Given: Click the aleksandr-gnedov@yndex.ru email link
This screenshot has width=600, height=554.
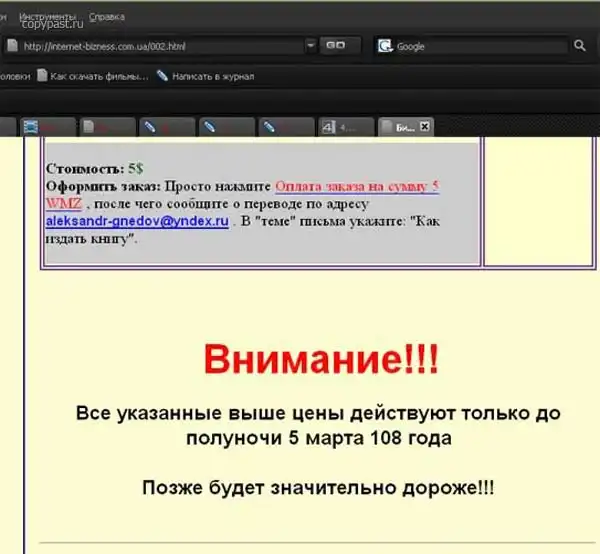Looking at the screenshot, I should pyautogui.click(x=137, y=220).
